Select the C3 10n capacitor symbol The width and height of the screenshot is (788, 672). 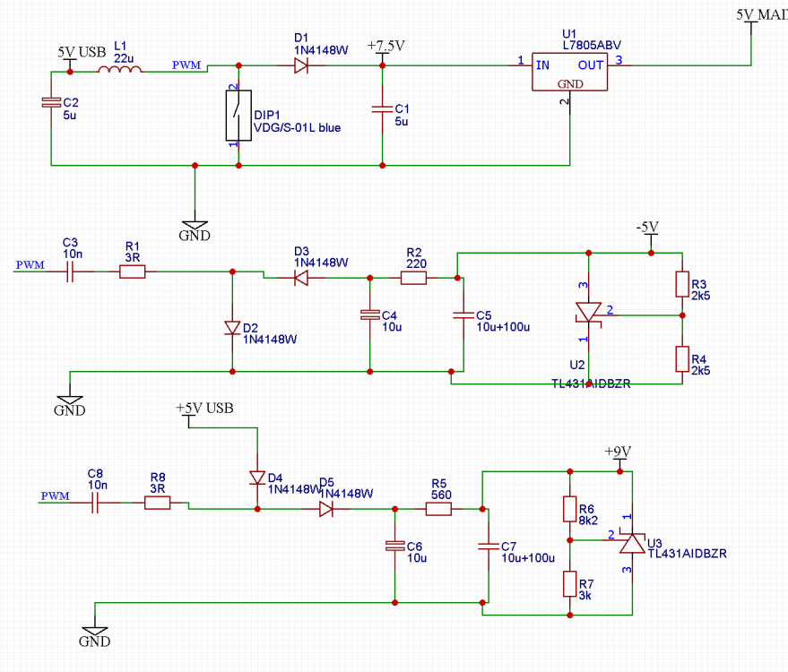tap(70, 271)
